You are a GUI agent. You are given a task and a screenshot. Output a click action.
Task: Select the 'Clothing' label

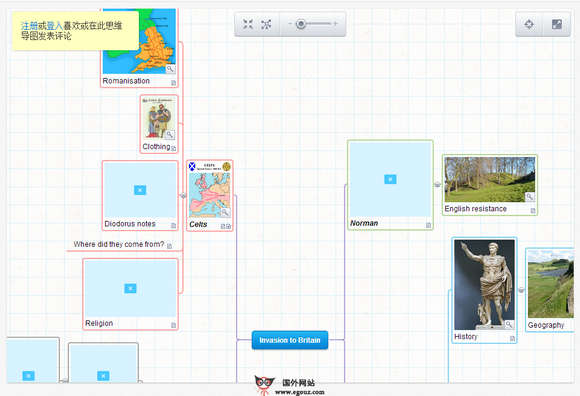[156, 147]
